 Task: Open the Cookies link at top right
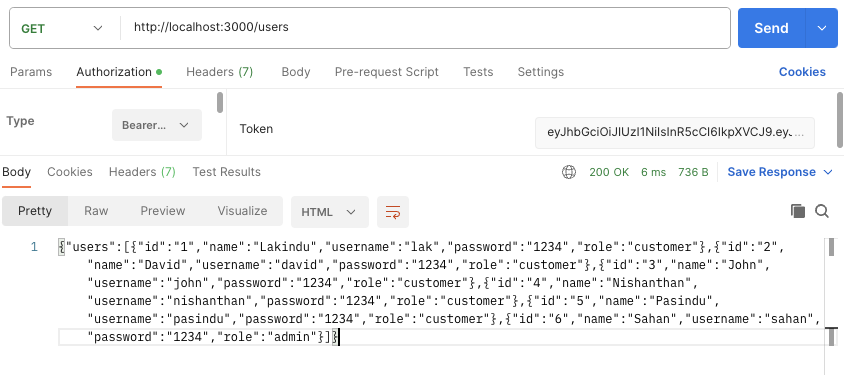802,72
